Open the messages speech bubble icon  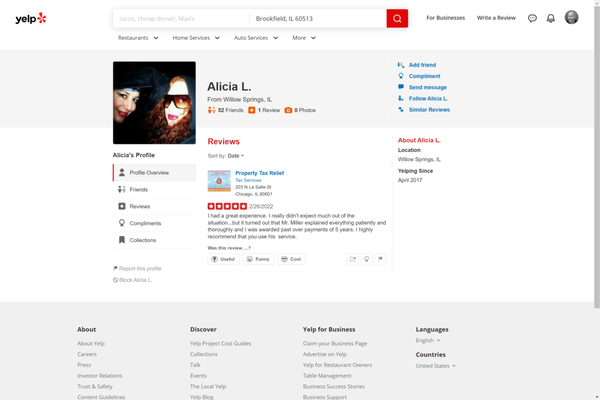click(x=532, y=18)
